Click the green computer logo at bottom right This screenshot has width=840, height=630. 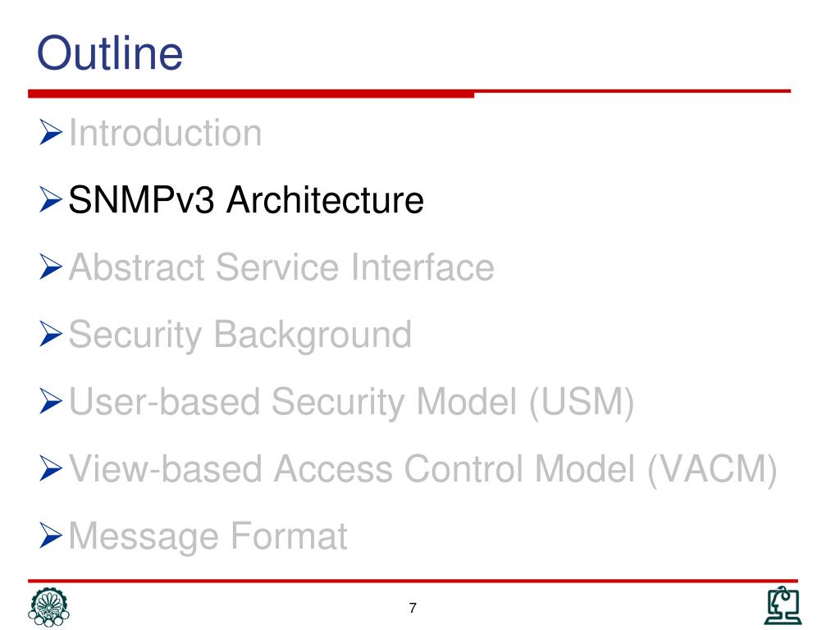point(783,605)
